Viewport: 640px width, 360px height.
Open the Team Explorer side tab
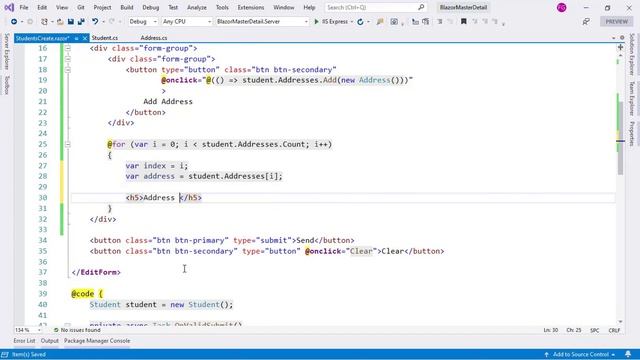(631, 98)
